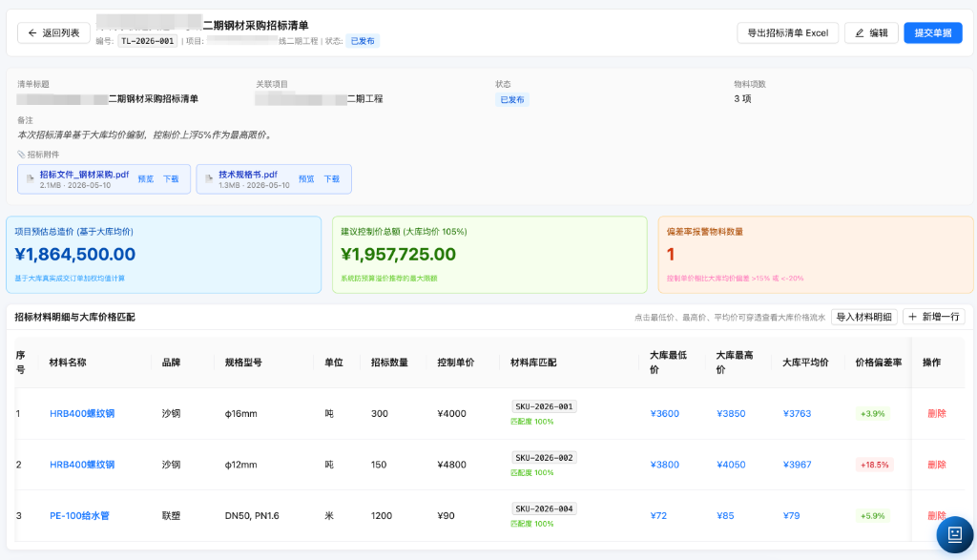Delete the PE-100给水管 row
Screen dimensions: 977x560
pos(935,516)
